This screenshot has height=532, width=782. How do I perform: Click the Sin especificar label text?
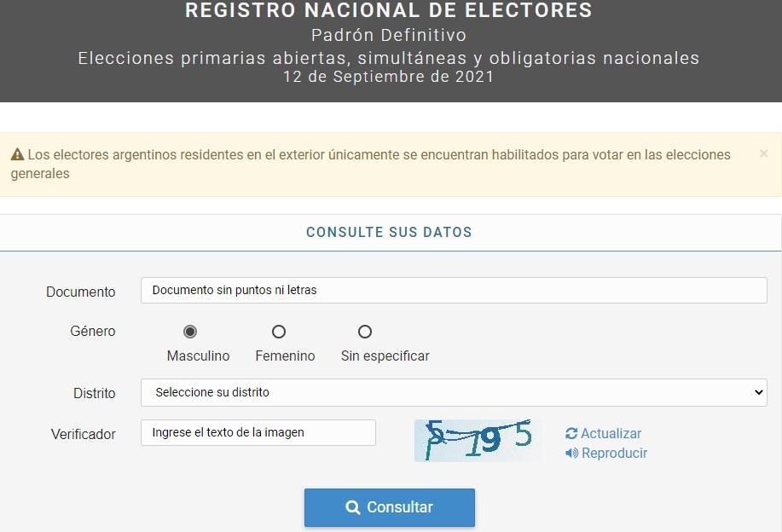coord(385,356)
